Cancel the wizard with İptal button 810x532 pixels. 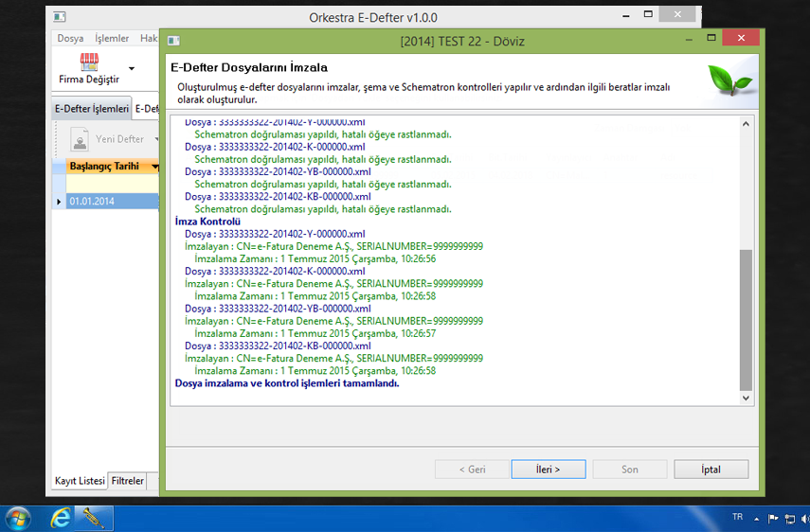coord(711,470)
